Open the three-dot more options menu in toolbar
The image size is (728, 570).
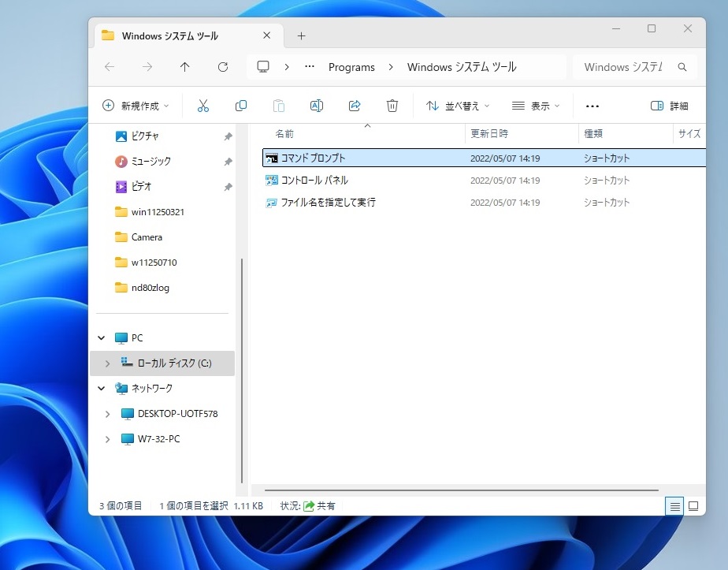(592, 106)
